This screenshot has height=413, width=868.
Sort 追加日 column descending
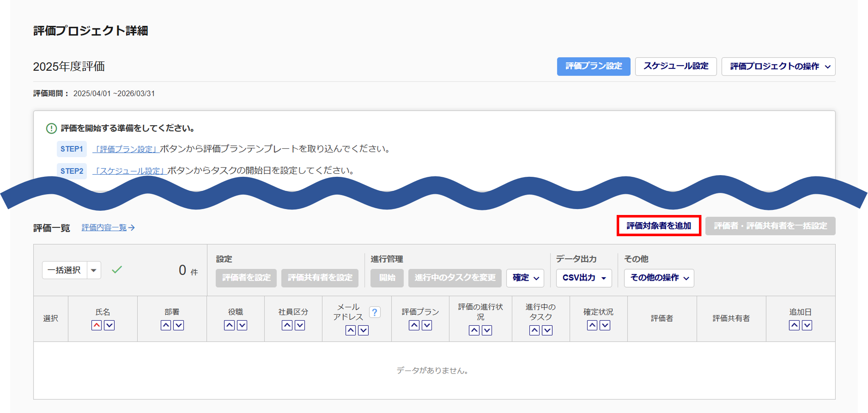click(x=807, y=325)
